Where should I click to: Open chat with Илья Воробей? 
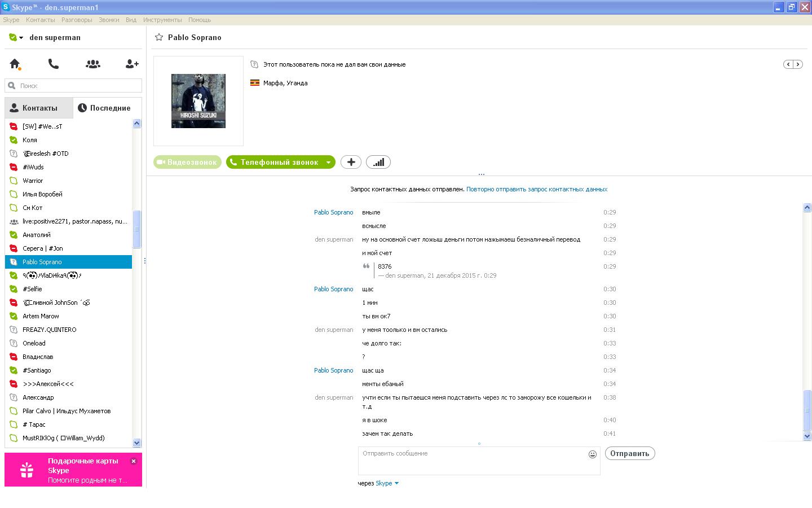coord(68,194)
